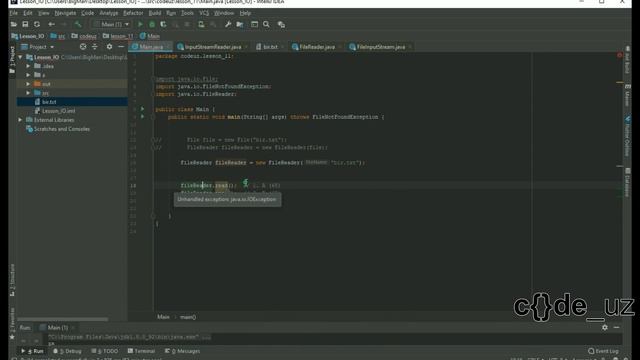Click the Main class breadcrumb
This screenshot has height=360, width=640.
[x=150, y=36]
